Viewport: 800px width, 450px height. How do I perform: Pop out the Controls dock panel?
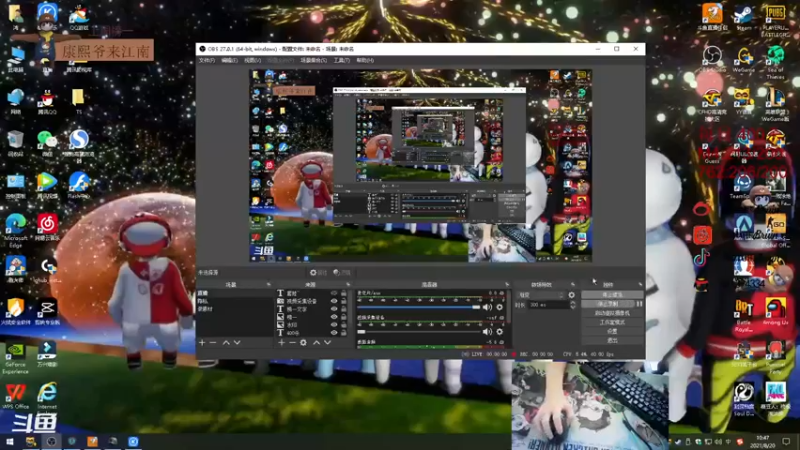coord(640,284)
